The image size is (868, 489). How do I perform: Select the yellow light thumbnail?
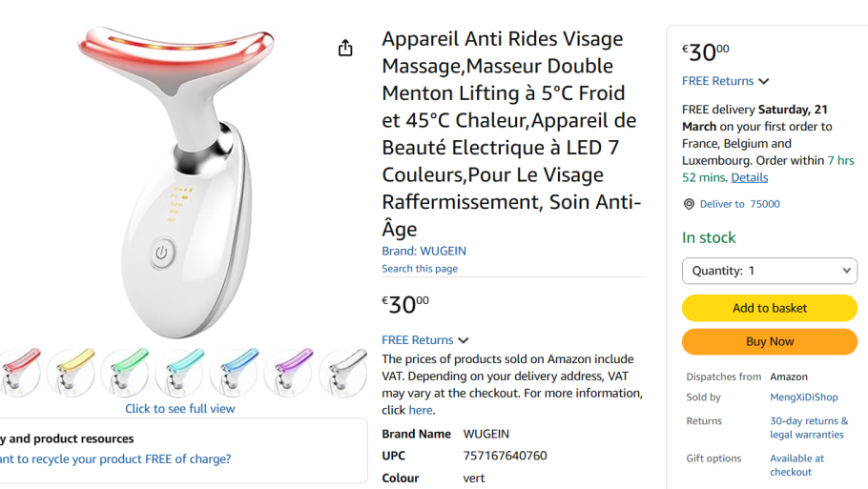(x=72, y=371)
